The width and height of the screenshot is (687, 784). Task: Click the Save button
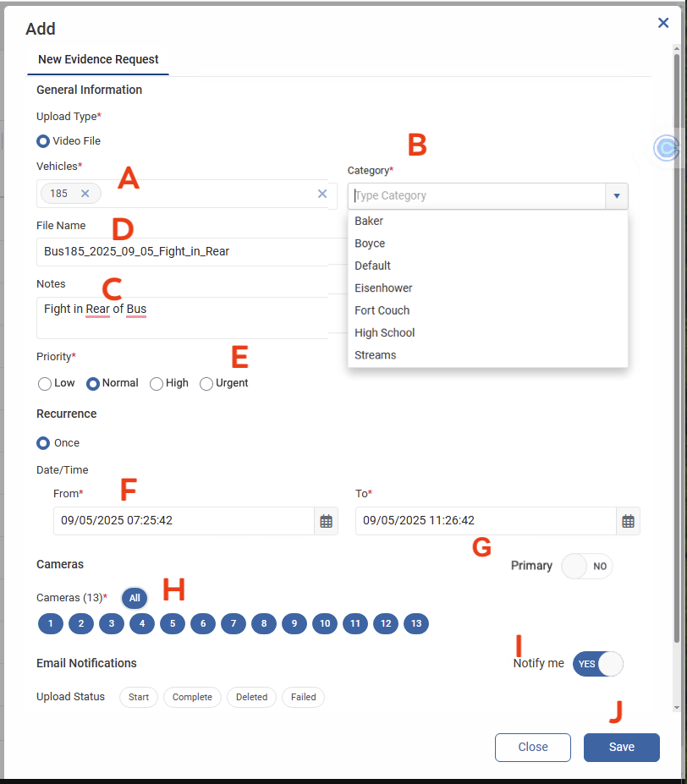[x=621, y=747]
